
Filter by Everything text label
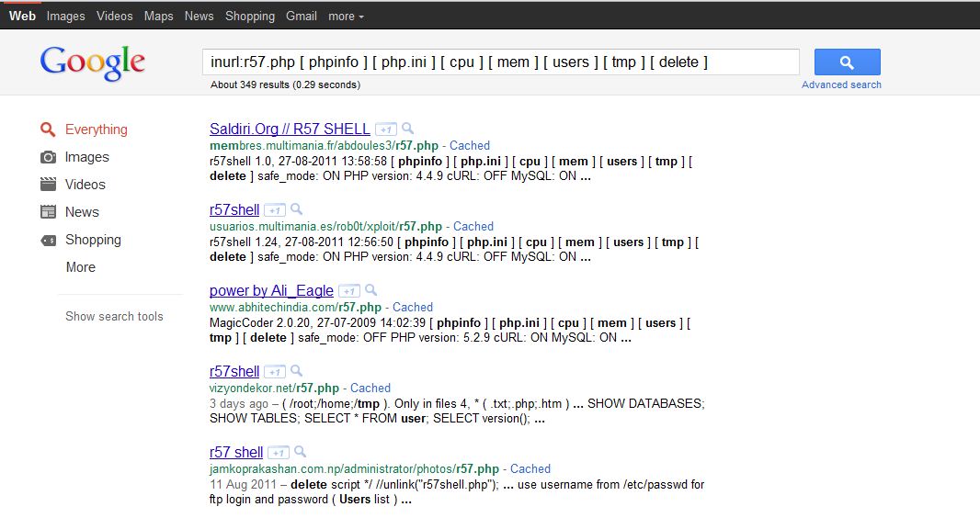(x=97, y=129)
